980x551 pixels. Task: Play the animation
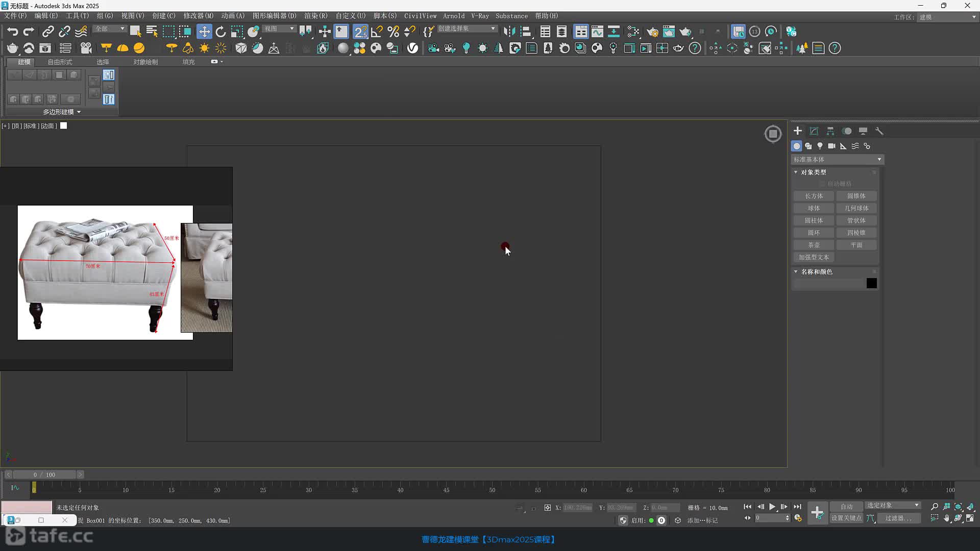[x=772, y=507]
